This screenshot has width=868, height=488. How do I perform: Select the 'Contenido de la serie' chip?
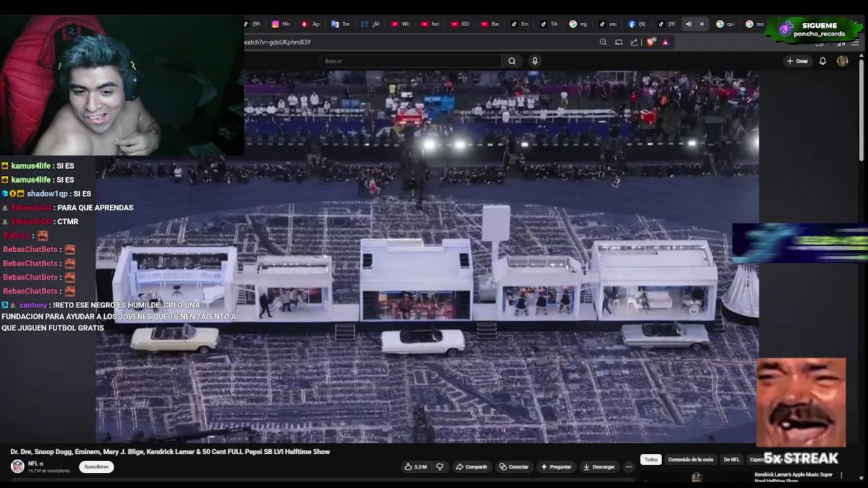coord(690,460)
